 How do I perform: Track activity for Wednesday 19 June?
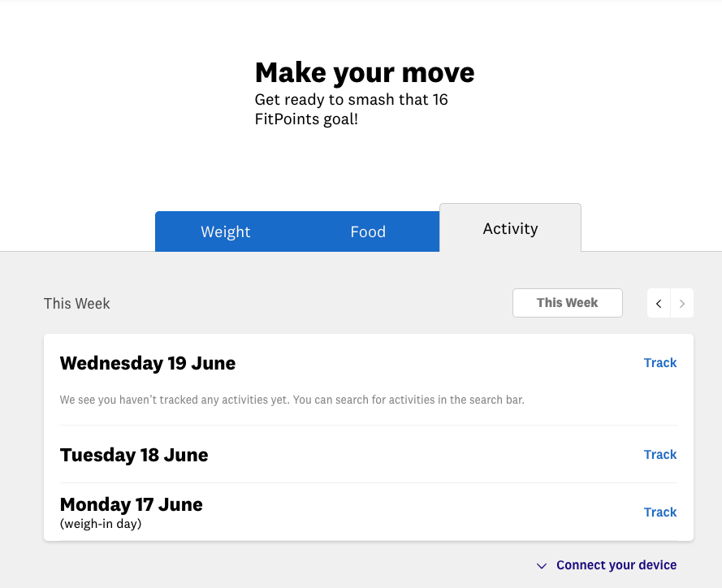click(659, 363)
